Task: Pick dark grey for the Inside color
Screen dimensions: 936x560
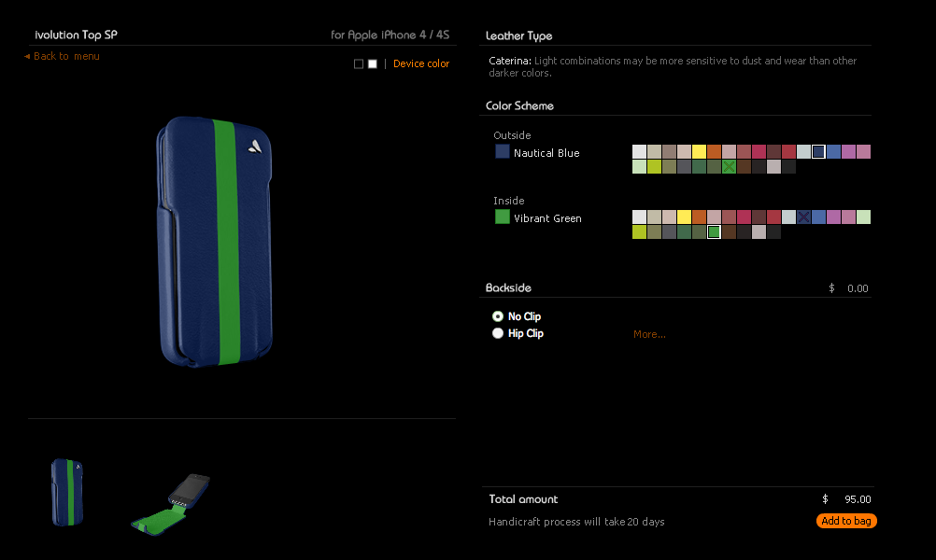Action: [669, 231]
